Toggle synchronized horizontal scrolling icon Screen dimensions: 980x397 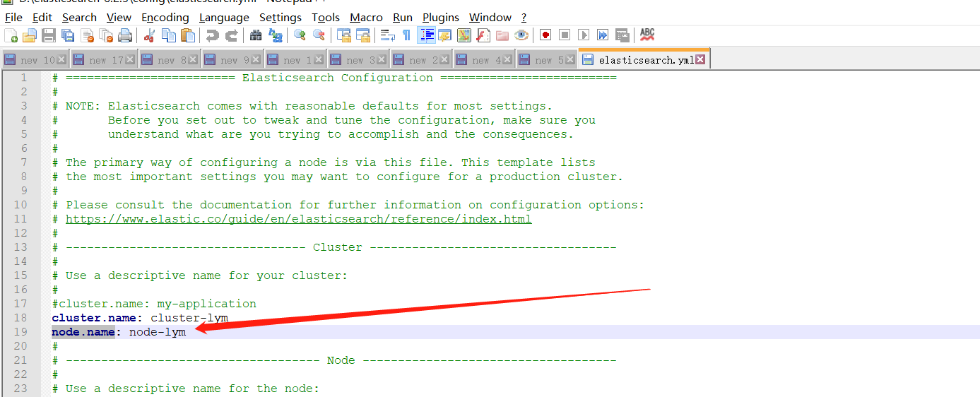pos(363,35)
